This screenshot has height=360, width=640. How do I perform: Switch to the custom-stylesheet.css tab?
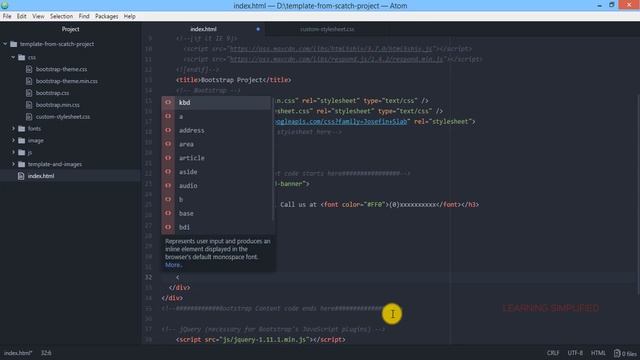(327, 29)
